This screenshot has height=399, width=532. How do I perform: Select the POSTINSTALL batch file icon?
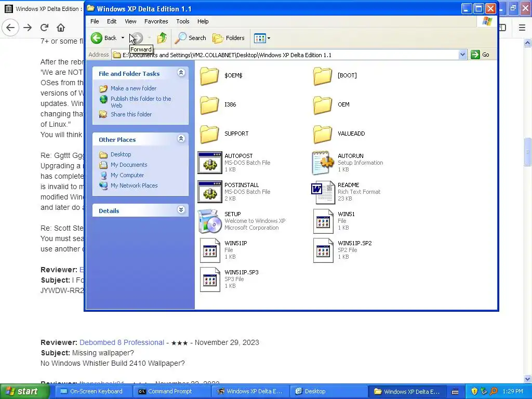tap(210, 192)
